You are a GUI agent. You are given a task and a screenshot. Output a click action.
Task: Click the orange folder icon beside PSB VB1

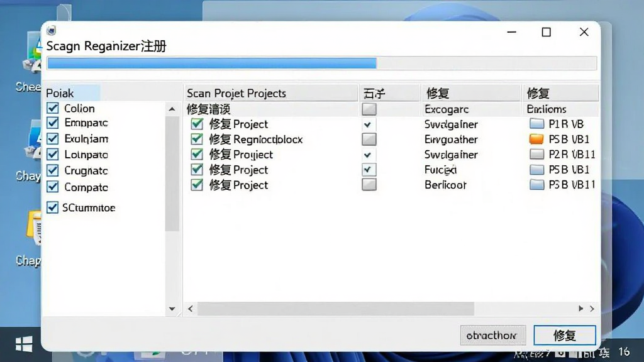[536, 139]
